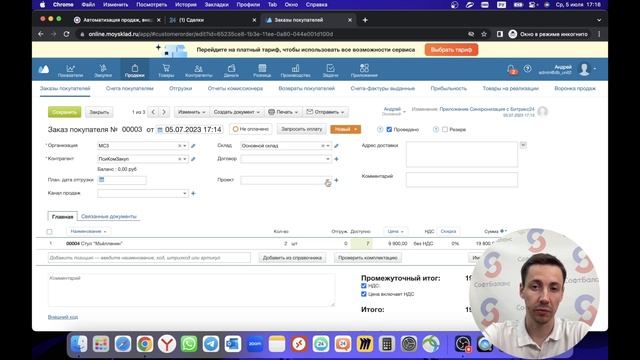Switch to Возвраты покупателей tab
640x360 pixels.
[307, 88]
